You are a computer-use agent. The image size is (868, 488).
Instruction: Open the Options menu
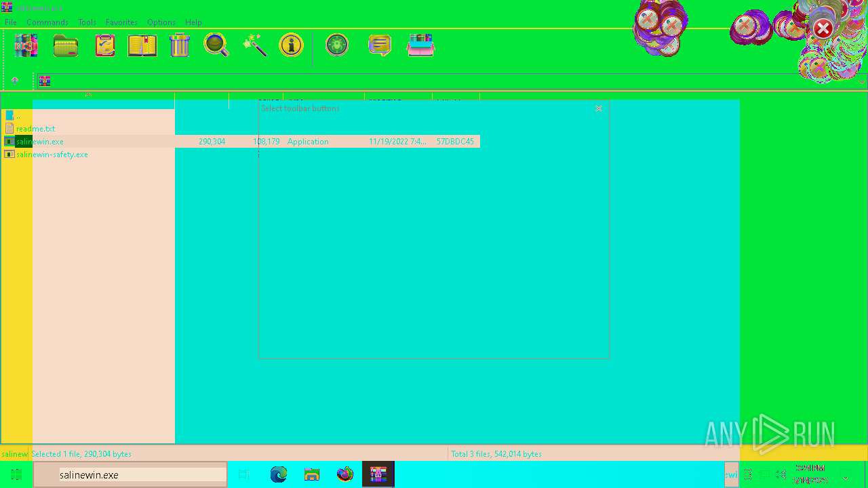pos(161,22)
